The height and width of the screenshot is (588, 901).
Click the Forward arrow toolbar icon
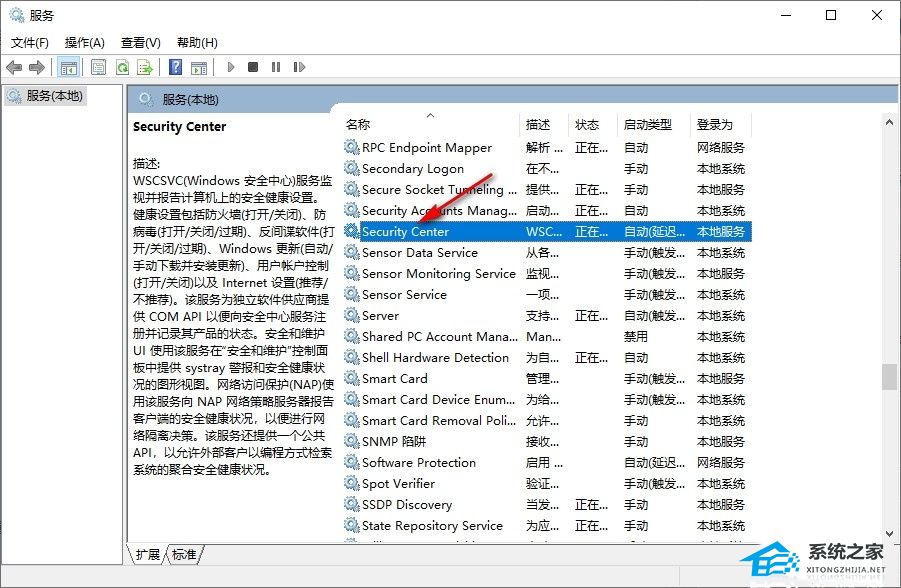pyautogui.click(x=37, y=67)
